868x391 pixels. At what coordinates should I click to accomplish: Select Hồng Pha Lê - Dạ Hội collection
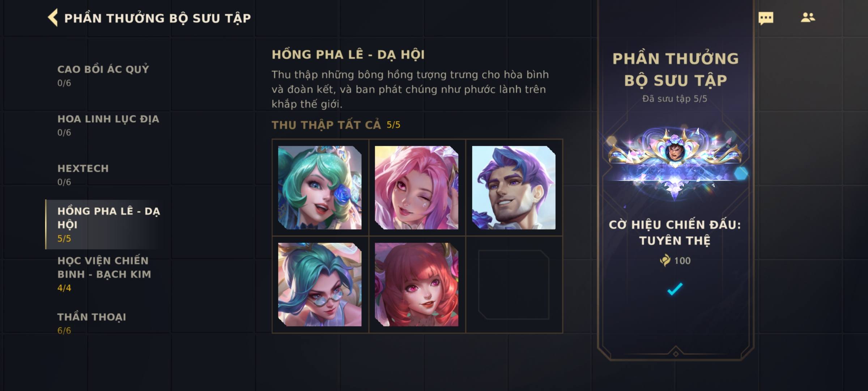(x=108, y=224)
